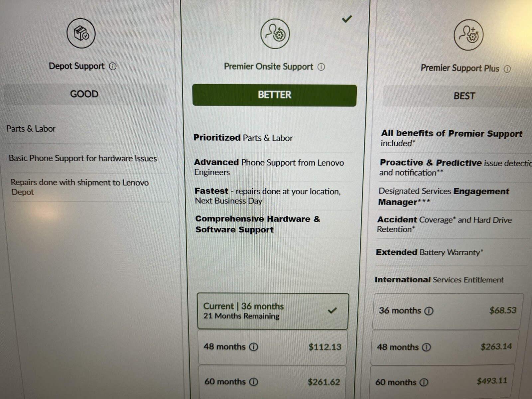The image size is (532, 399).
Task: Choose Premier Onsite 48 months for $112.13
Action: pos(273,347)
